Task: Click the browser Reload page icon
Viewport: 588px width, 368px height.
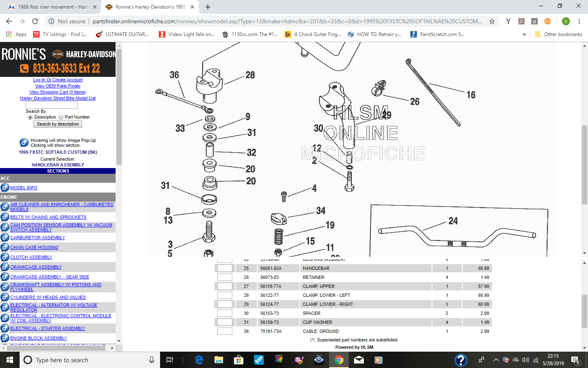Action: tap(35, 21)
